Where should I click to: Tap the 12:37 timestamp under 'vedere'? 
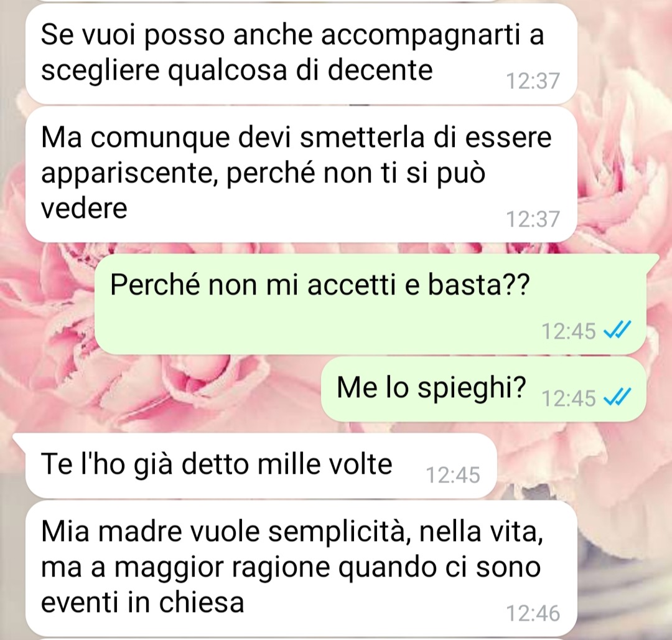pyautogui.click(x=533, y=219)
